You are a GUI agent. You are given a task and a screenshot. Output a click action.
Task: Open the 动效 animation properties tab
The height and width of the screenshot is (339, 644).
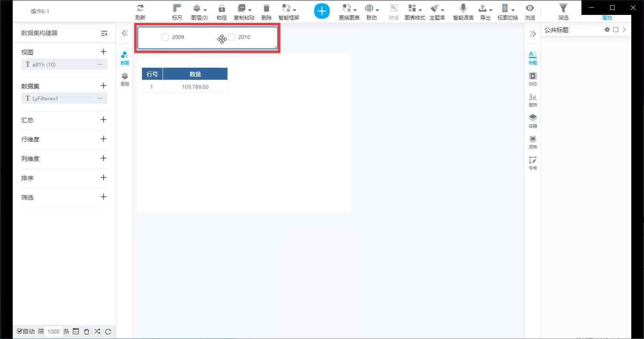tap(533, 79)
